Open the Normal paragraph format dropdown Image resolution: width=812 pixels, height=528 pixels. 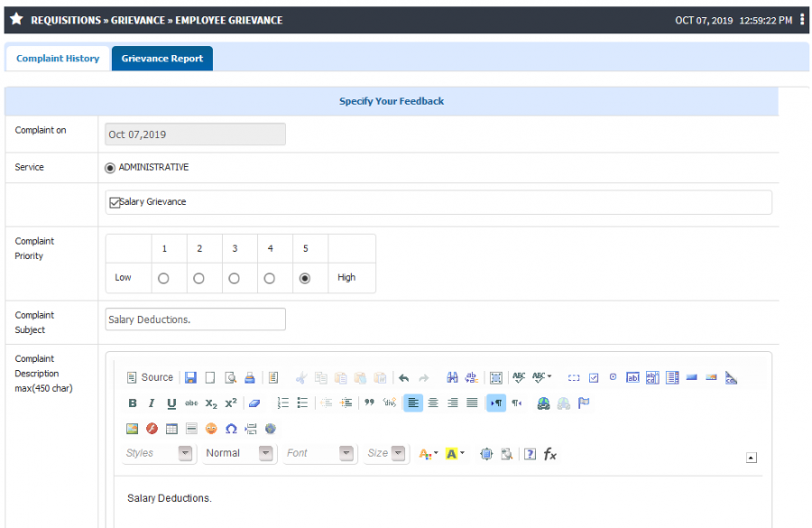(x=238, y=453)
